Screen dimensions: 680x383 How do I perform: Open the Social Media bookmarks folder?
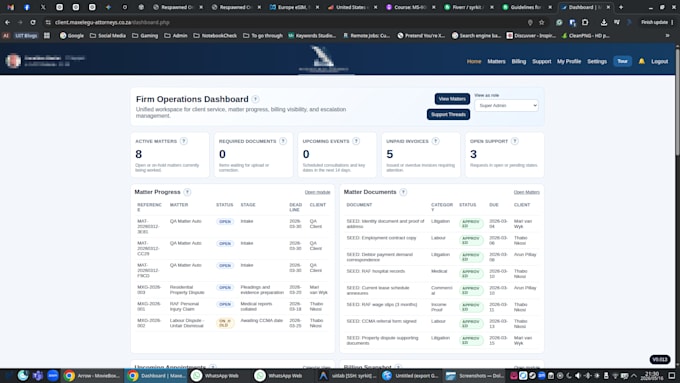point(108,36)
